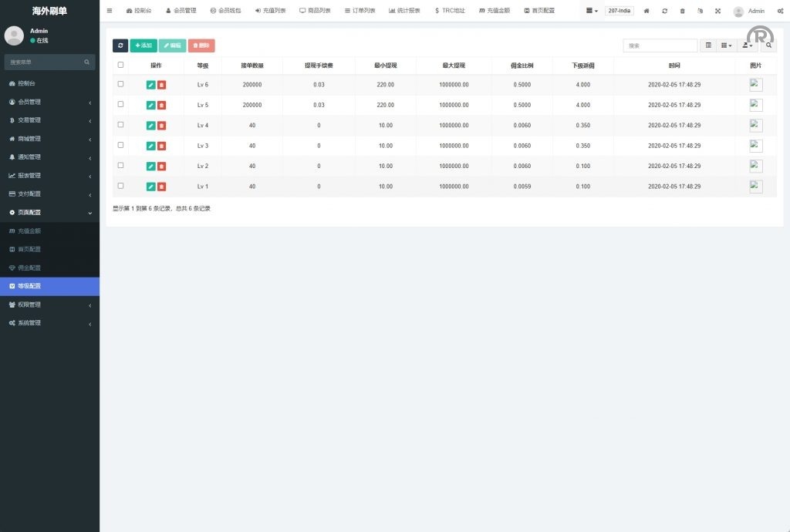
Task: Check the select-all checkbox in table header
Action: (120, 65)
